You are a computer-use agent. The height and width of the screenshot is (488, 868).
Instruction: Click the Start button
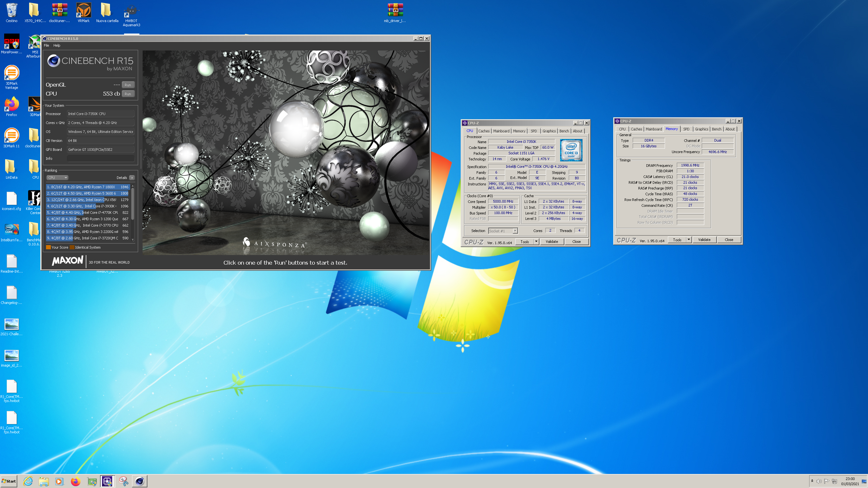(9, 481)
